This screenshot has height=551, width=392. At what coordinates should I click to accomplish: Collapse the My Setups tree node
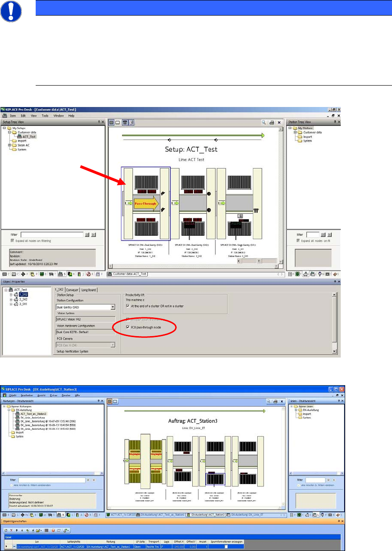(x=4, y=128)
